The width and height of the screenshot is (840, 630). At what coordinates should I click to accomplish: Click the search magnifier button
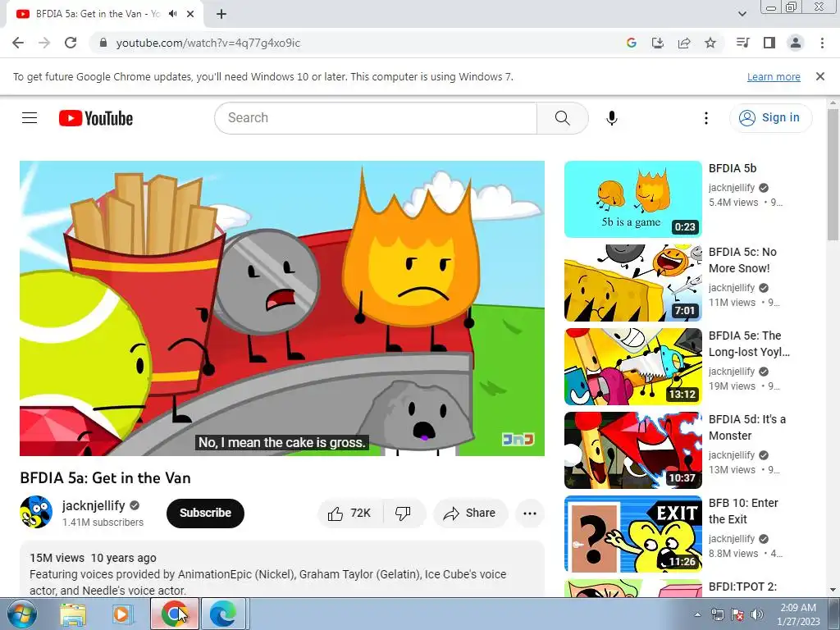[x=563, y=118]
